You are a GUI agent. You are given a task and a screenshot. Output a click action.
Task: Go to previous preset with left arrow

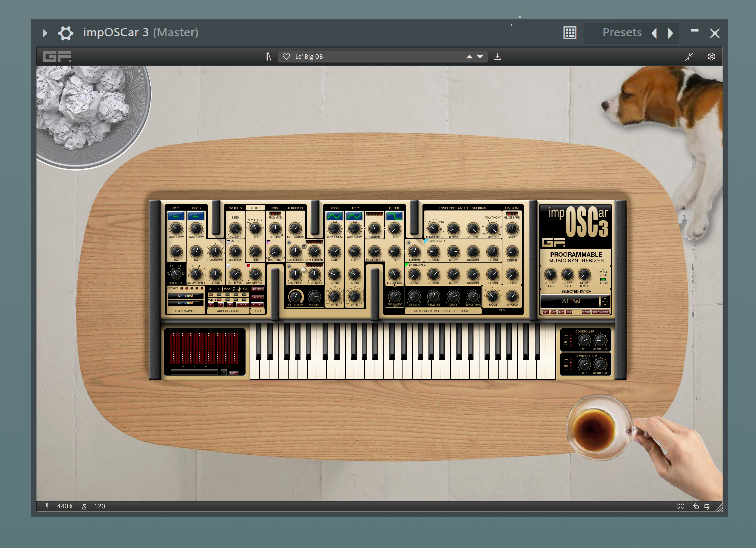click(654, 33)
